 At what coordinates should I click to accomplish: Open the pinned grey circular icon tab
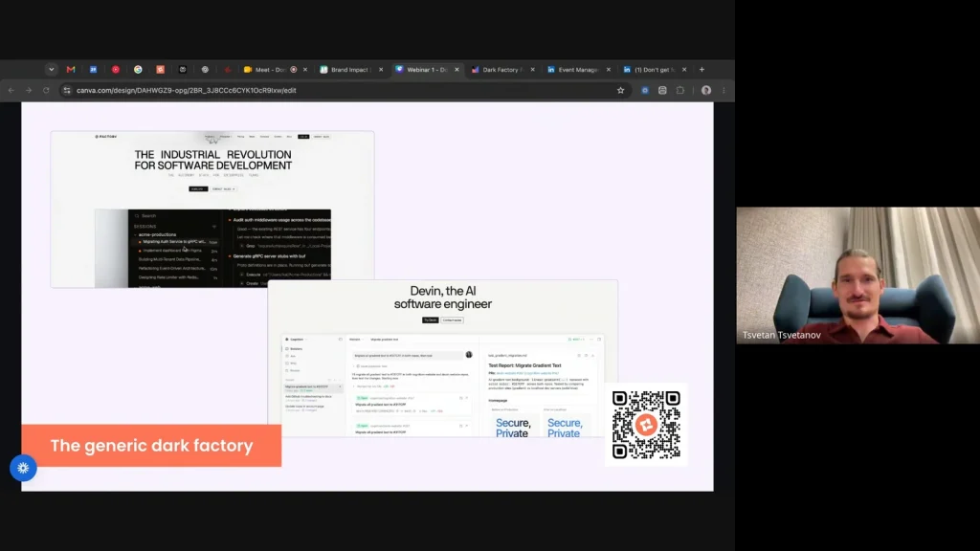point(205,69)
